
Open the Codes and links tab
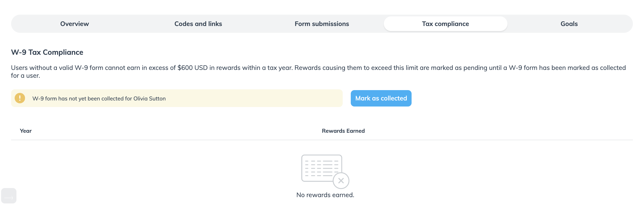(198, 24)
